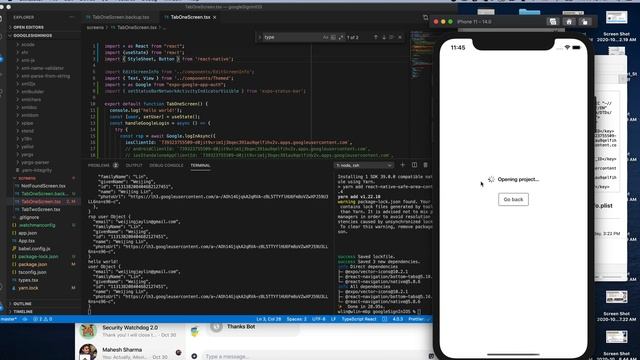Toggle Match Case in find widget
Viewport: 640px width, 360px height.
325,37
